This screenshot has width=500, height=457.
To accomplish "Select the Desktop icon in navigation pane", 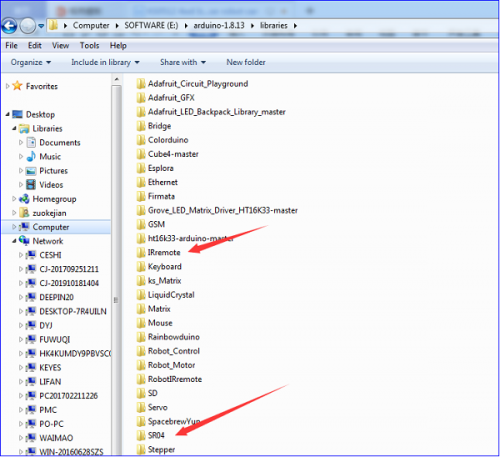I will pos(17,114).
